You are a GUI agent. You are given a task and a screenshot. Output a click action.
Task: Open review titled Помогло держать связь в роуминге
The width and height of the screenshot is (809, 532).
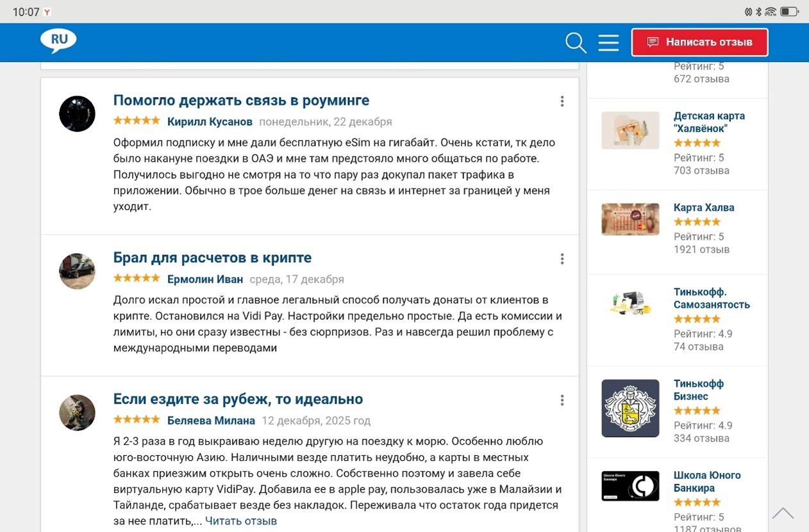coord(241,100)
